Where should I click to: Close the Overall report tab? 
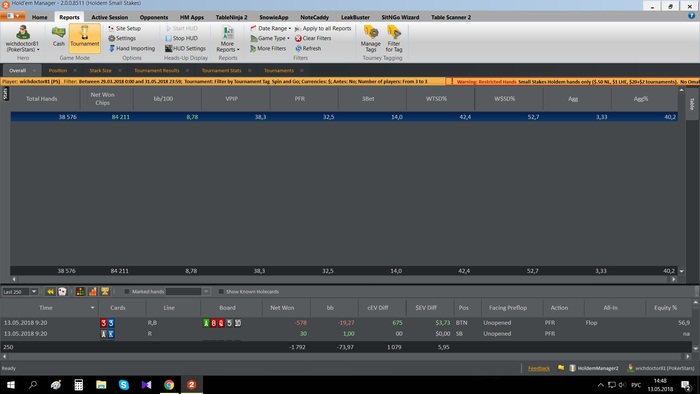coord(34,71)
